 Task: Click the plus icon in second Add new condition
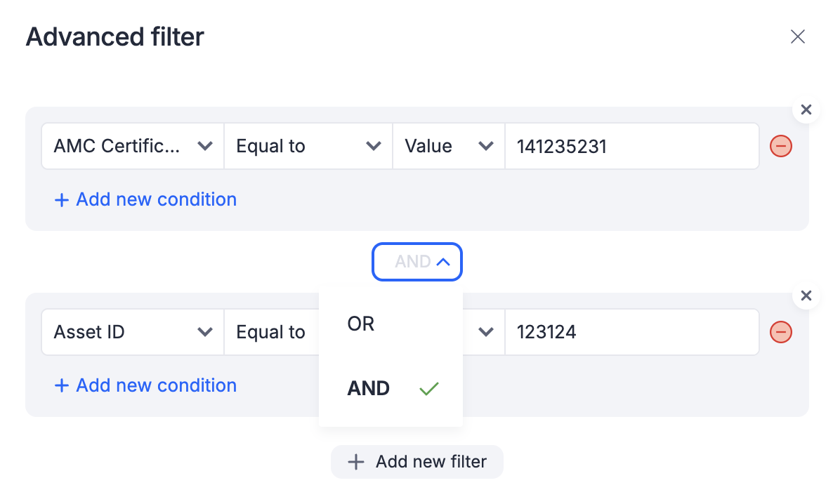coord(62,385)
